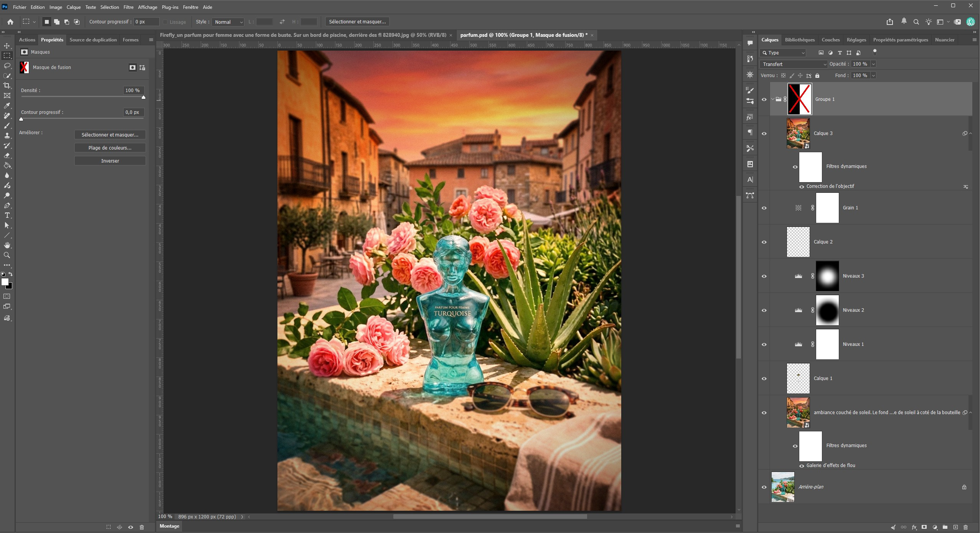Image resolution: width=980 pixels, height=533 pixels.
Task: Select the Zoom tool
Action: click(x=7, y=255)
